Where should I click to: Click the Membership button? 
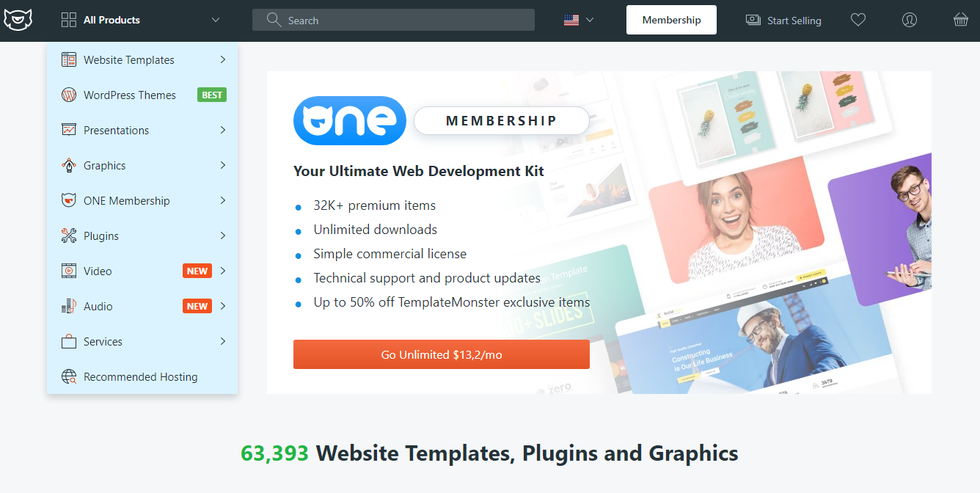coord(671,20)
